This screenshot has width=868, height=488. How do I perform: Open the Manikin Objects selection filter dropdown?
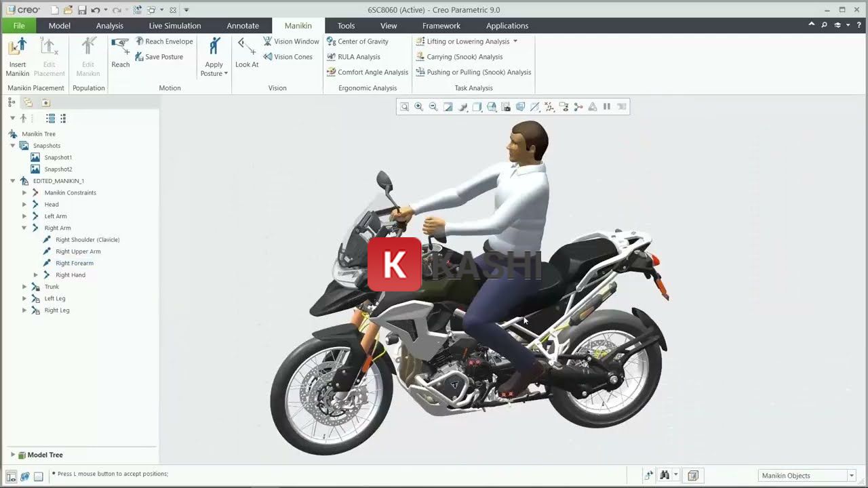[851, 475]
